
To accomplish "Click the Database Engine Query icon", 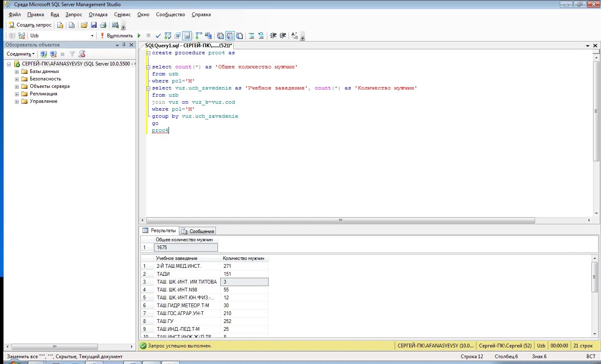I will click(60, 25).
